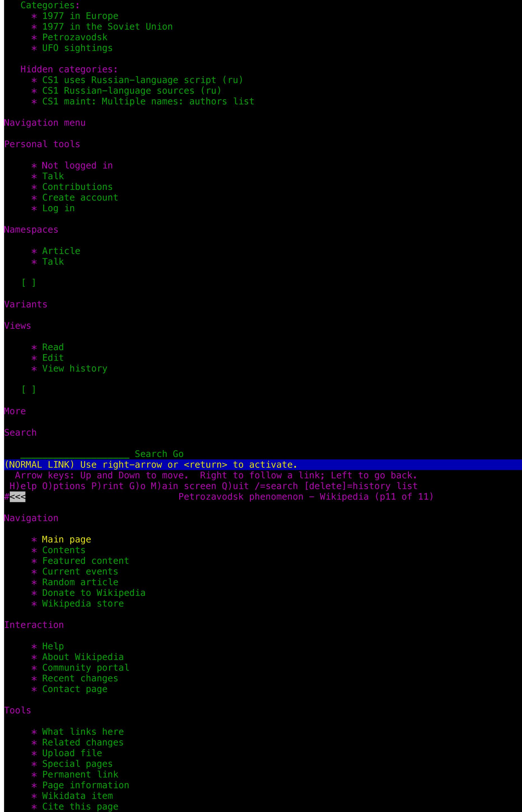
Task: Select the Edit view link
Action: (x=53, y=358)
